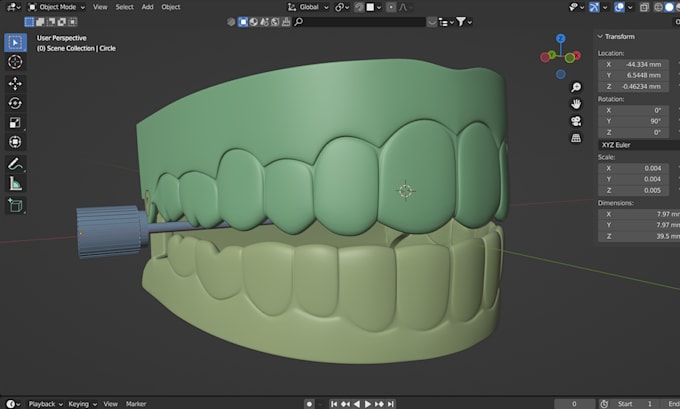Click the pan view hand icon
This screenshot has height=409, width=680.
576,104
